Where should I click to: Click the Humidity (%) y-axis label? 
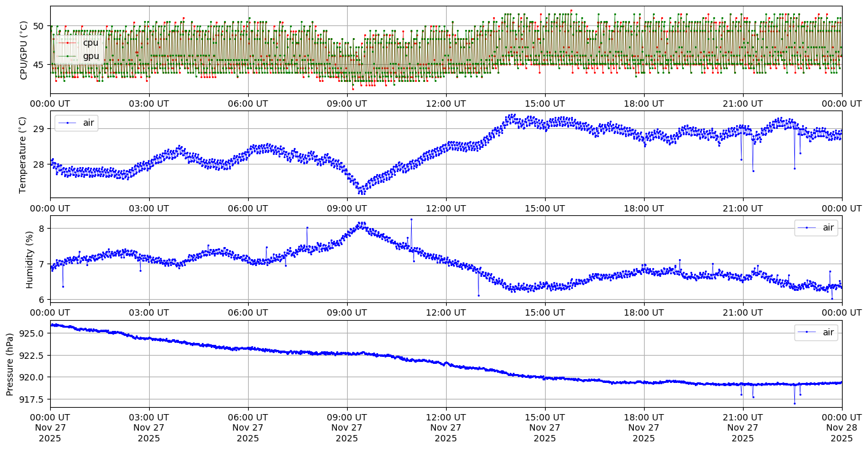[29, 259]
